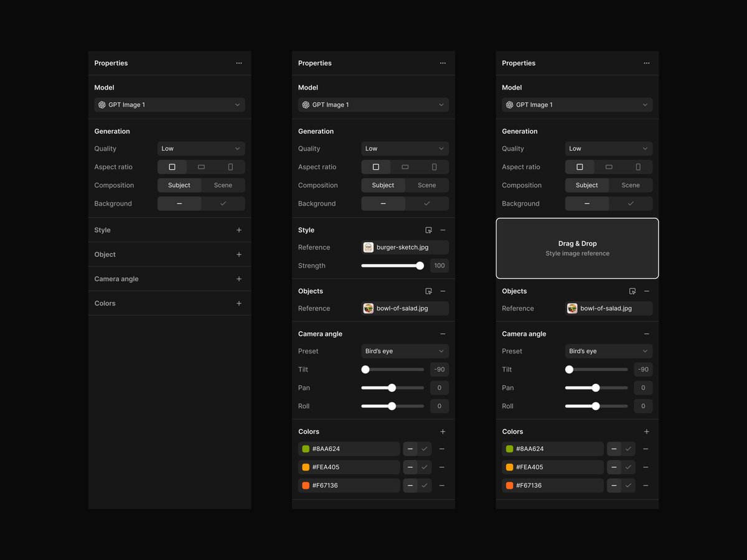Click the image reference icon in Style header
747x560 pixels.
point(428,230)
